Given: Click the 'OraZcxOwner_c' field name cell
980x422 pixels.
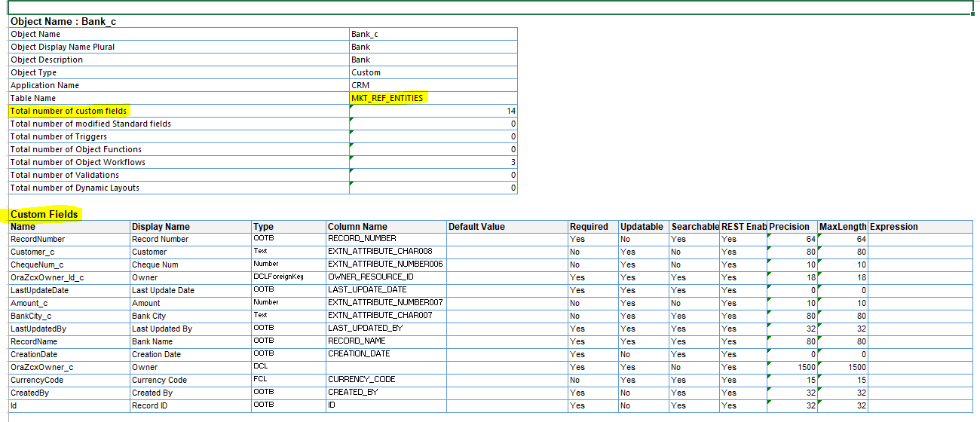Looking at the screenshot, I should pos(69,367).
